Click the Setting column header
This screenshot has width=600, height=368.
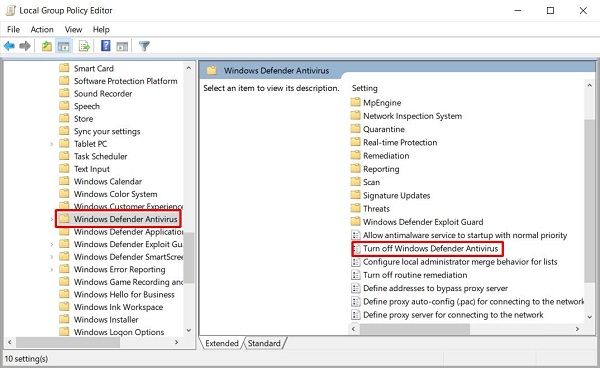365,88
